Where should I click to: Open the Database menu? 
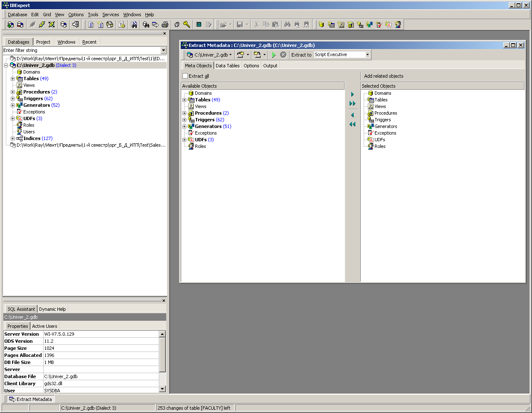(17, 15)
